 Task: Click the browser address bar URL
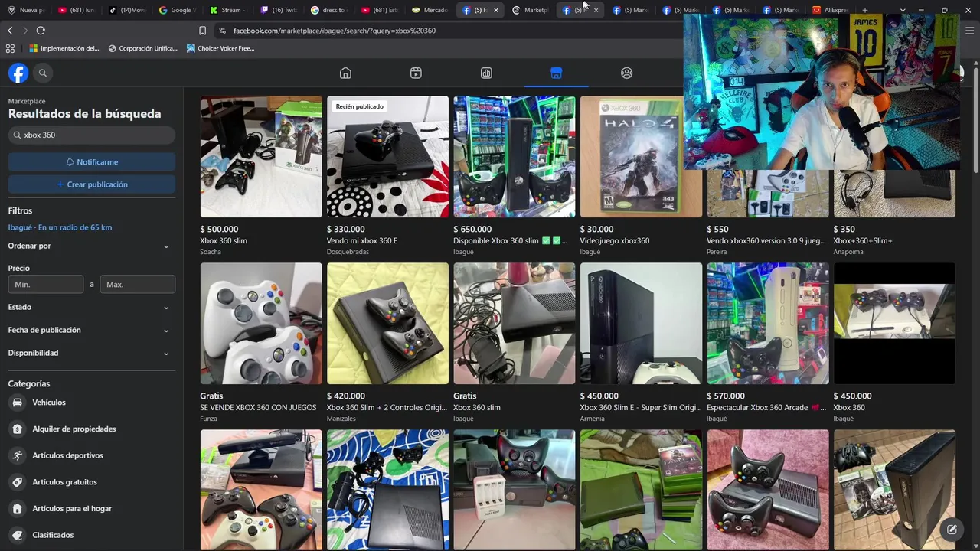point(335,31)
